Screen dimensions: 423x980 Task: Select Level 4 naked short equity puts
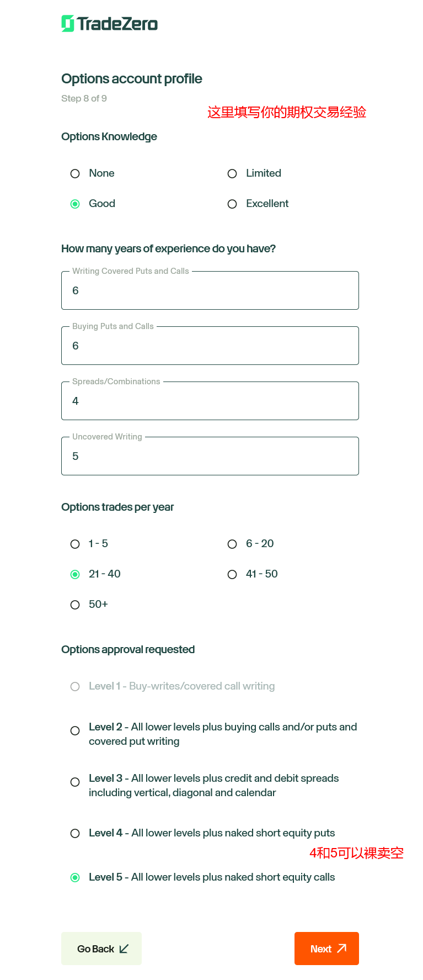click(x=75, y=833)
